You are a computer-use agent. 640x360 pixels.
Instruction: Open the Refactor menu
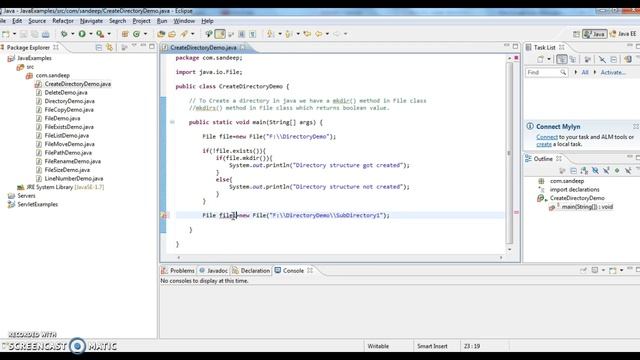(x=63, y=21)
